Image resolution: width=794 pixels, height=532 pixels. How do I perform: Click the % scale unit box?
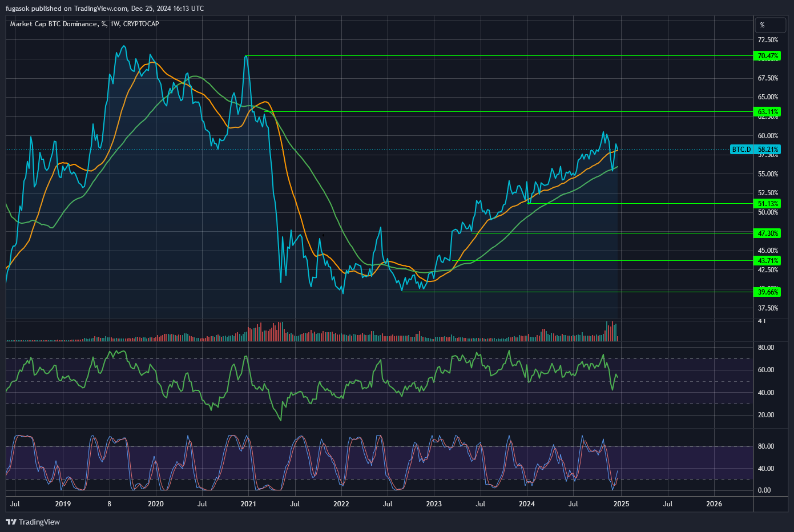770,25
